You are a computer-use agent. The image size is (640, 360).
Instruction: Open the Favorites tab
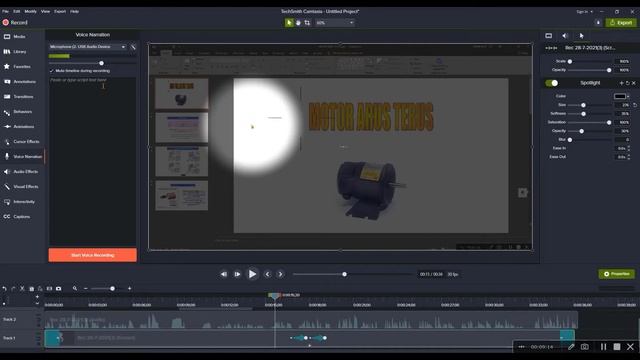(17, 67)
